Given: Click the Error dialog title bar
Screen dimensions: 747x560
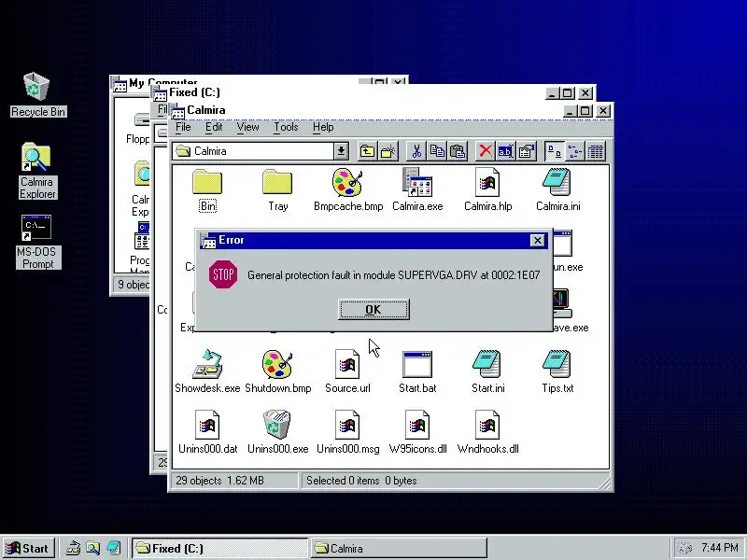Looking at the screenshot, I should point(373,241).
